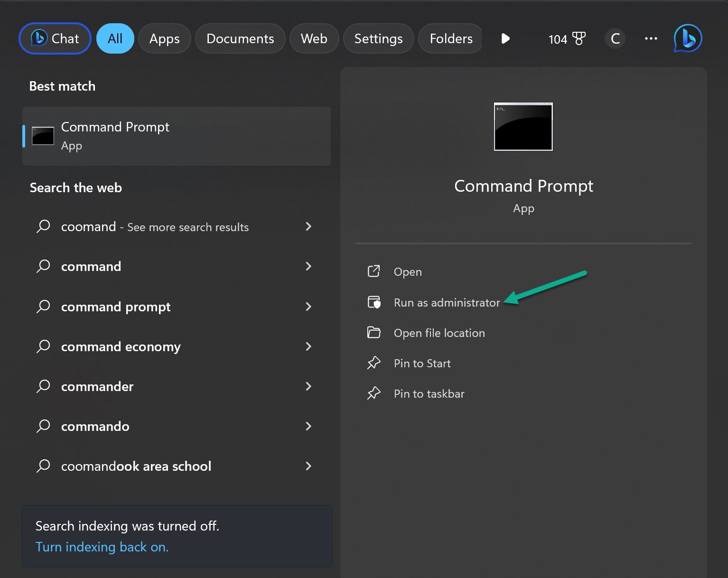Screen dimensions: 728x578
Task: Select the 'coomandook area school' suggestion
Action: (177, 466)
